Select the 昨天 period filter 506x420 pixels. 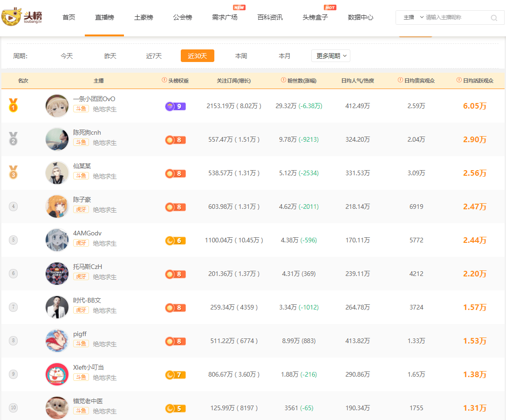(110, 55)
